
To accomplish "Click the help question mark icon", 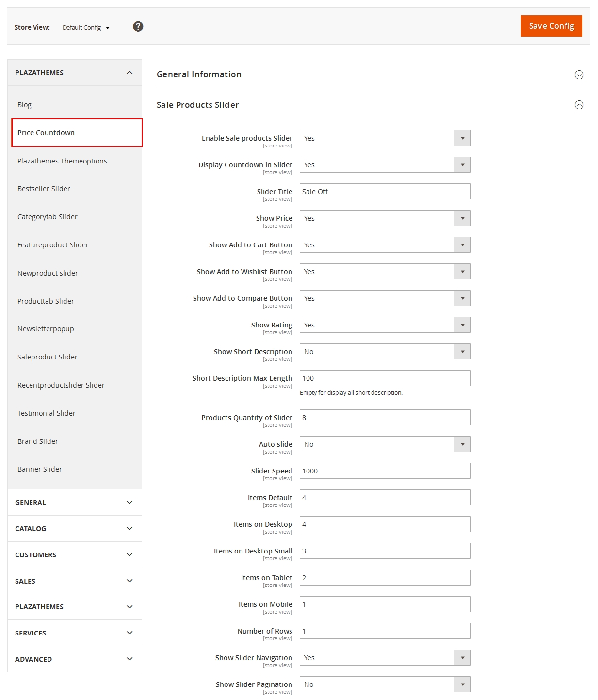I will pyautogui.click(x=138, y=27).
